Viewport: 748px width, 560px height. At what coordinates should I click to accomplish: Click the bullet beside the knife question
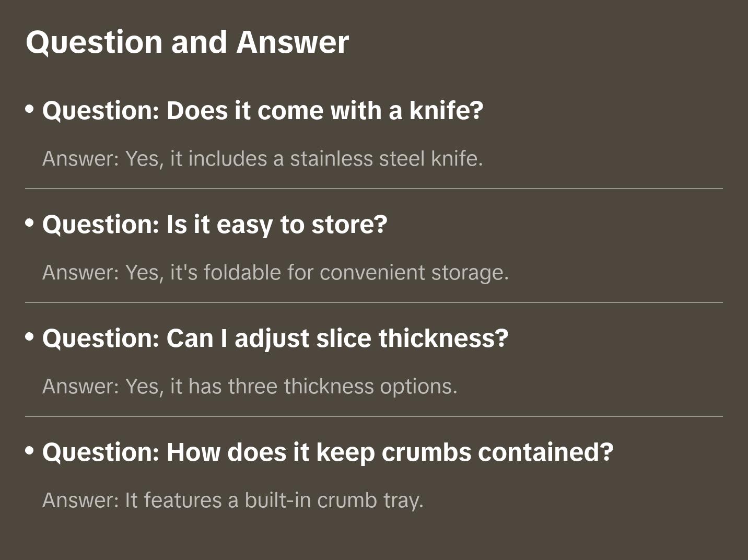tap(30, 109)
